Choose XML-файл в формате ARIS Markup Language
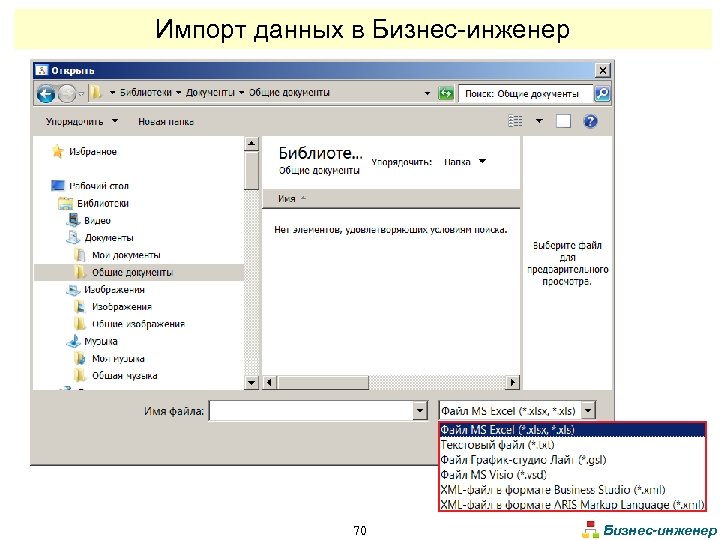This screenshot has height=540, width=720. click(572, 504)
